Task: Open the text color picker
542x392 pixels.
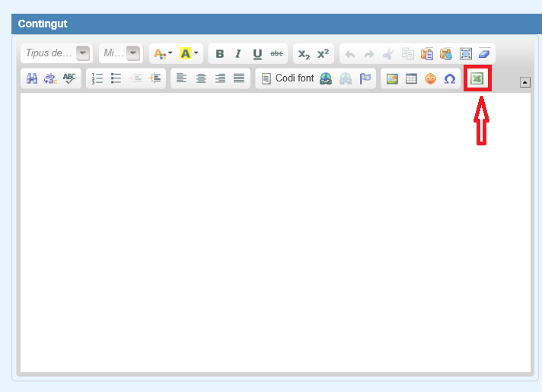Action: [x=162, y=54]
